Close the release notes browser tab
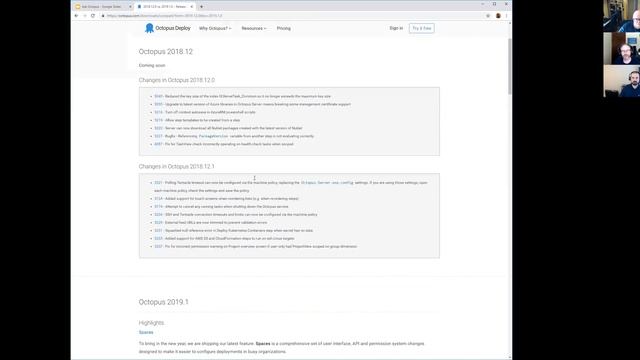 [x=191, y=7]
